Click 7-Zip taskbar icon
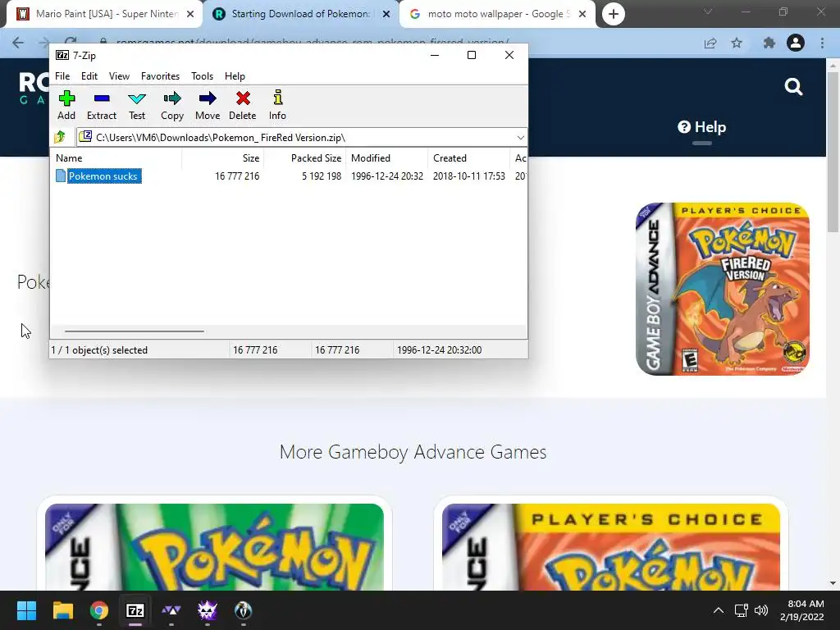The height and width of the screenshot is (630, 840). coord(135,610)
